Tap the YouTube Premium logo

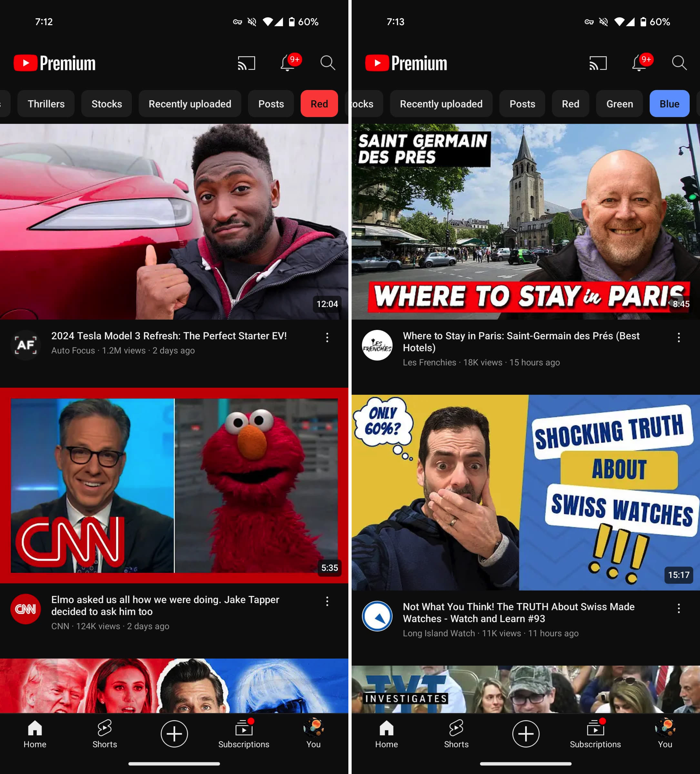54,63
